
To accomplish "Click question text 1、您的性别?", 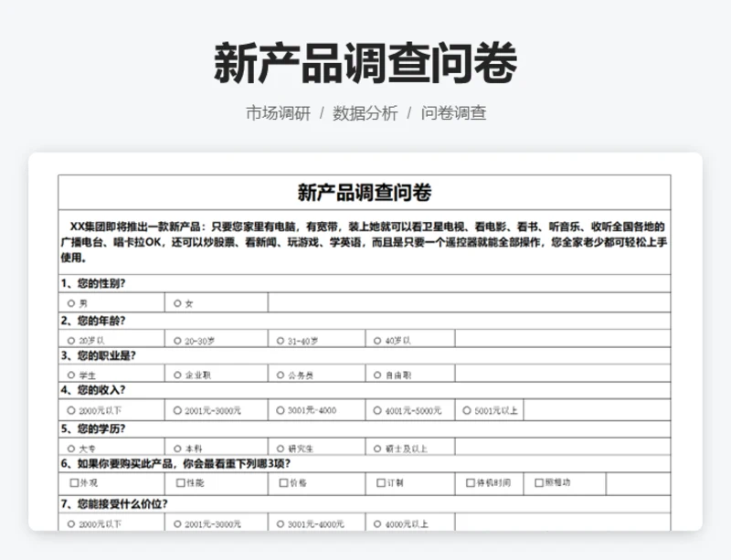I will point(93,283).
